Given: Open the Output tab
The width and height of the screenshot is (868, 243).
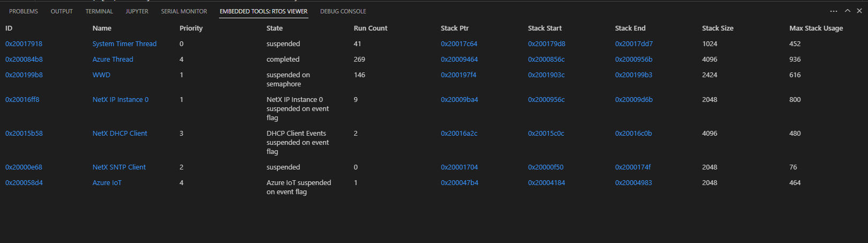Looking at the screenshot, I should click(62, 11).
